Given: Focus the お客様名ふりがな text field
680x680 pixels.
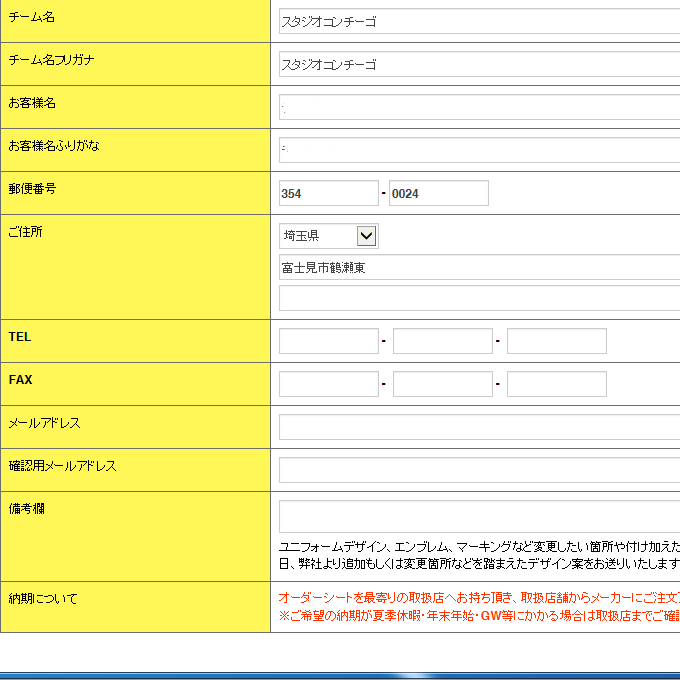Looking at the screenshot, I should point(479,150).
